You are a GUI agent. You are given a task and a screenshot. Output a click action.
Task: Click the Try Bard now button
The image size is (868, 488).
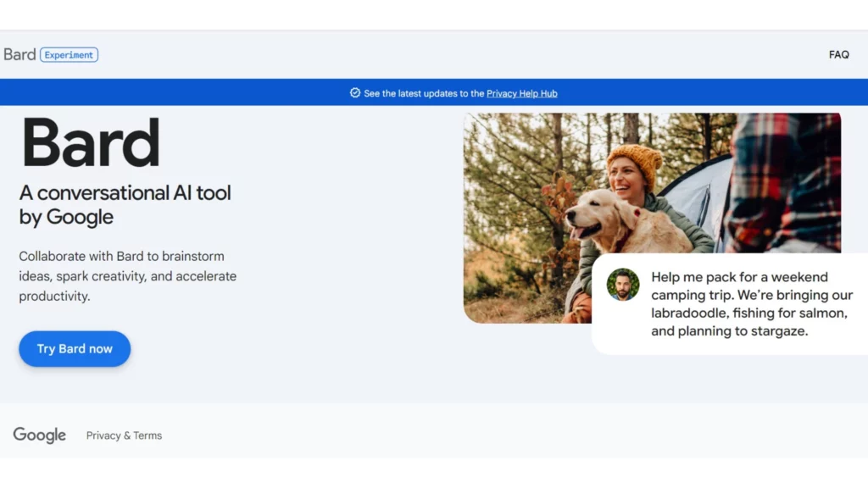point(75,348)
